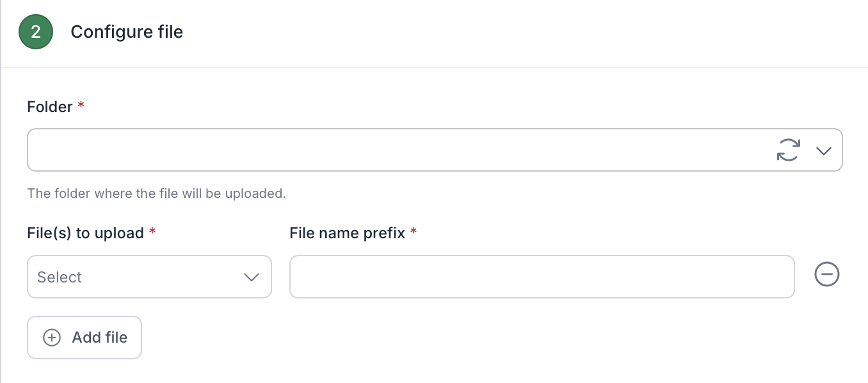The image size is (868, 383).
Task: Click the Folder field label
Action: [x=49, y=107]
